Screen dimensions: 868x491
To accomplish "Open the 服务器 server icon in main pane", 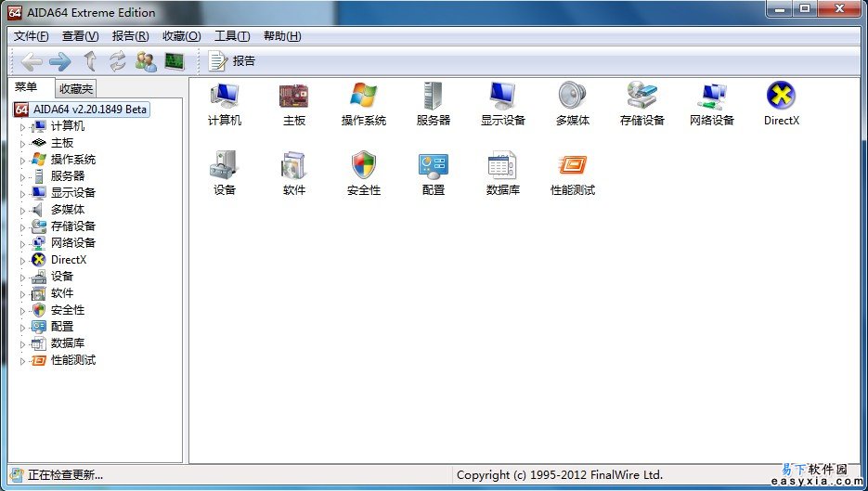I will pos(433,96).
